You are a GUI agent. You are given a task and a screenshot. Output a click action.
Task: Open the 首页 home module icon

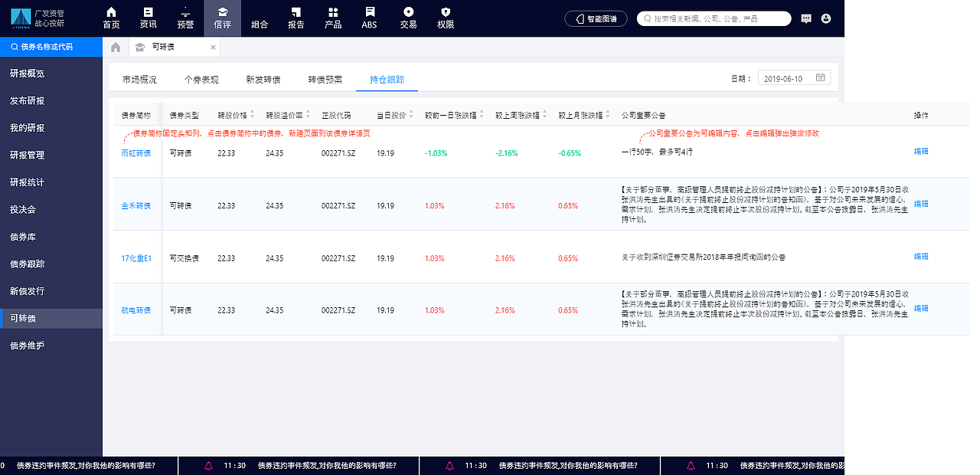click(111, 17)
